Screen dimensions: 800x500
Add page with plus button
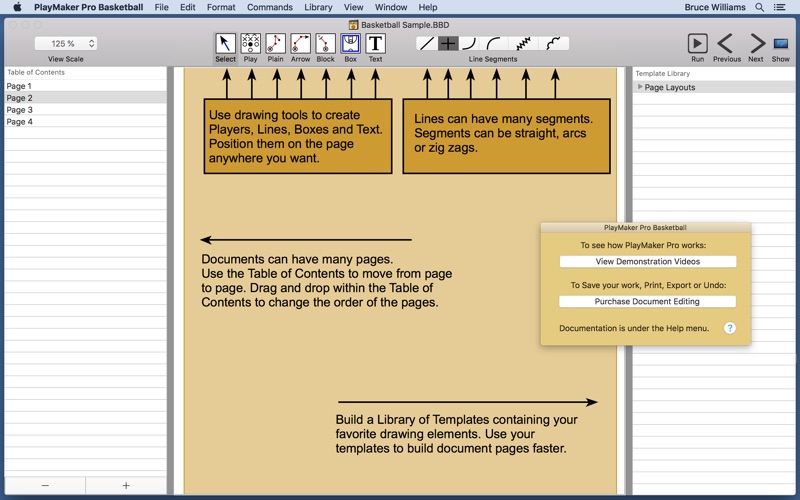tap(126, 485)
